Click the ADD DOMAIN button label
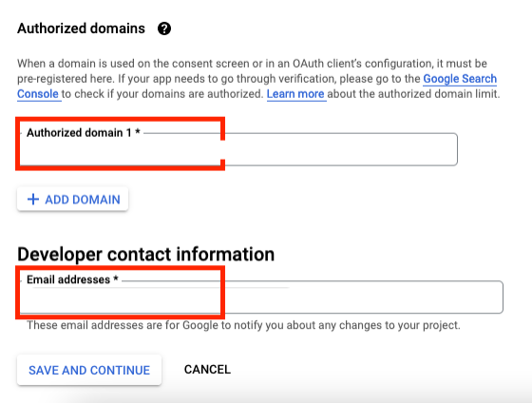Image resolution: width=532 pixels, height=403 pixels. pos(83,200)
